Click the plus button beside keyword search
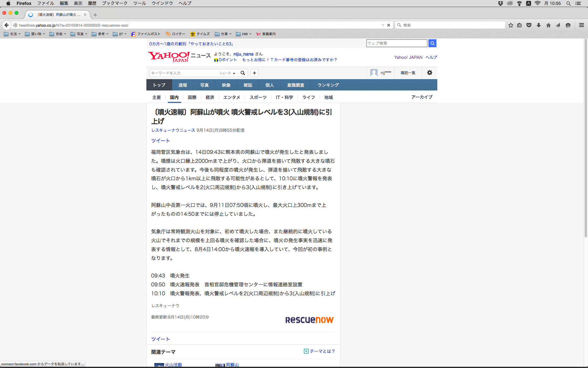This screenshot has width=588, height=368. point(254,73)
